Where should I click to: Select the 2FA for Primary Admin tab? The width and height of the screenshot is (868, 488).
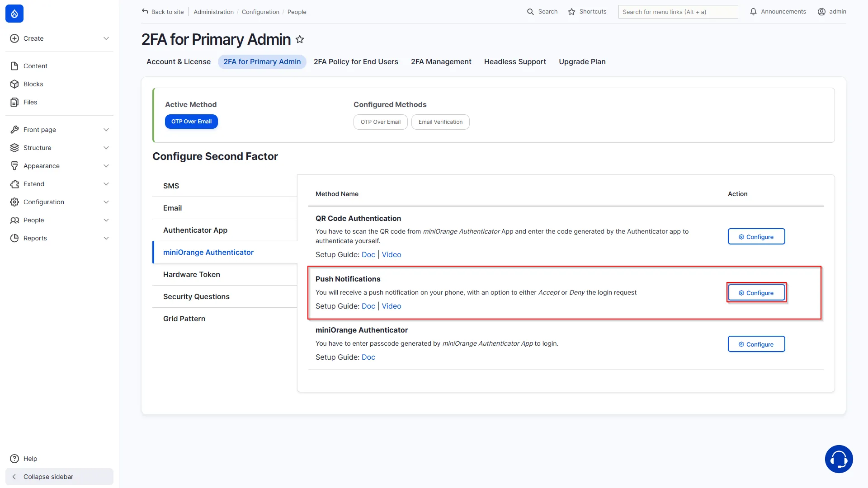coord(262,62)
